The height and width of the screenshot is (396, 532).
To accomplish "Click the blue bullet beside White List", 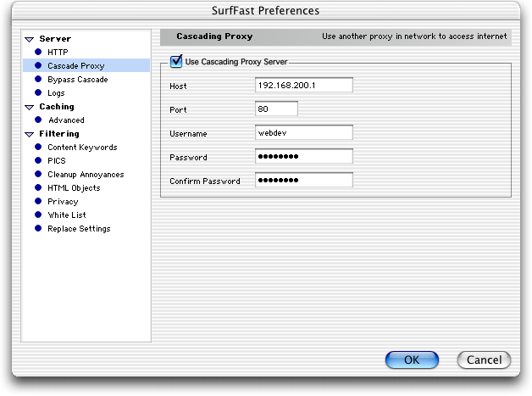I will pos(38,215).
